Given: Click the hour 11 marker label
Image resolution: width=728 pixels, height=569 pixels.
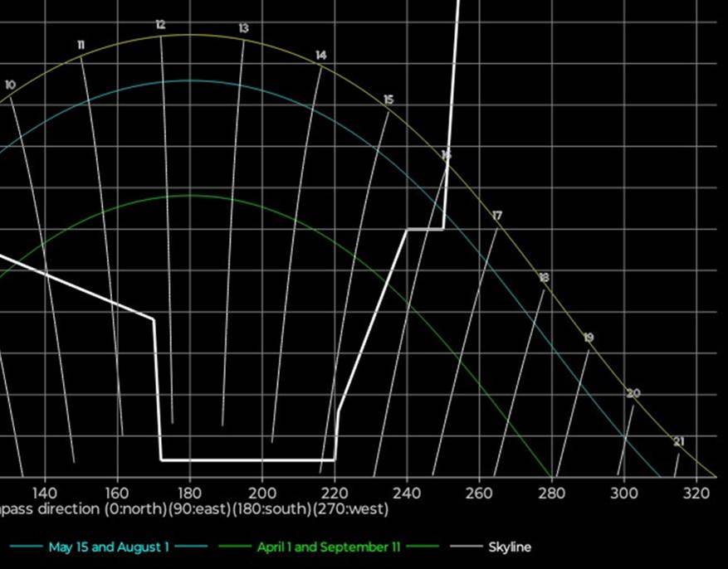Looking at the screenshot, I should pyautogui.click(x=81, y=45).
